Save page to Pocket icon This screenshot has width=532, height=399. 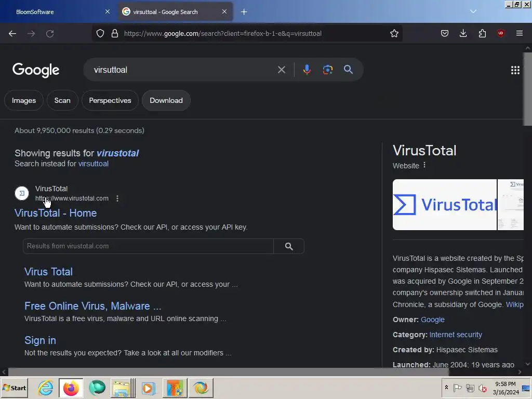point(445,33)
